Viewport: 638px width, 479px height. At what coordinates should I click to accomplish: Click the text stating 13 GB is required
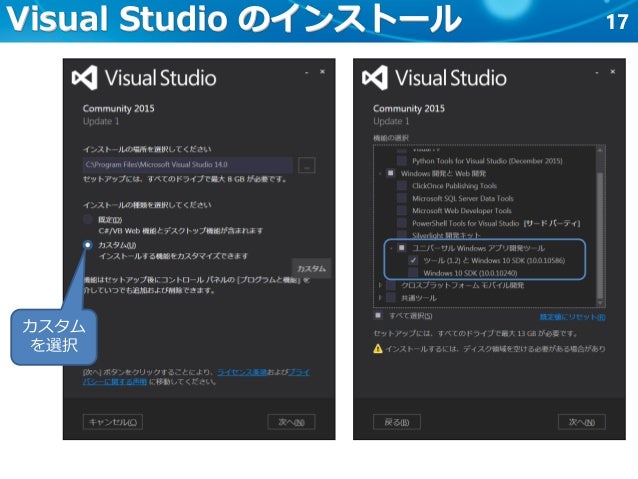tap(476, 333)
